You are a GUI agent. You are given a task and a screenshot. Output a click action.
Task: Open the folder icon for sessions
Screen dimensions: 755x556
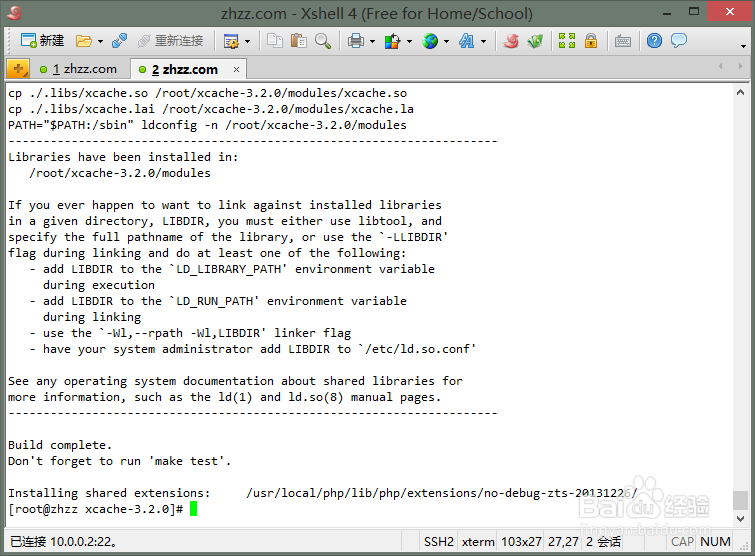84,41
